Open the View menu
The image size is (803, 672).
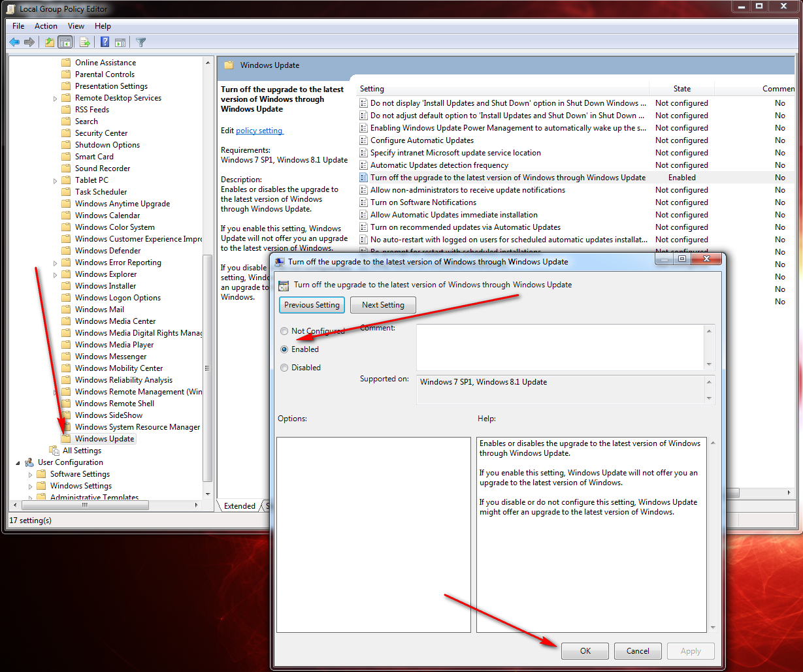point(76,26)
